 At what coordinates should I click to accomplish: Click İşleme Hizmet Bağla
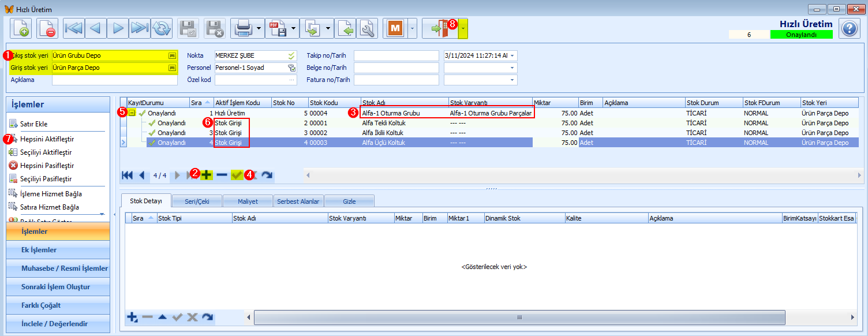coord(51,194)
